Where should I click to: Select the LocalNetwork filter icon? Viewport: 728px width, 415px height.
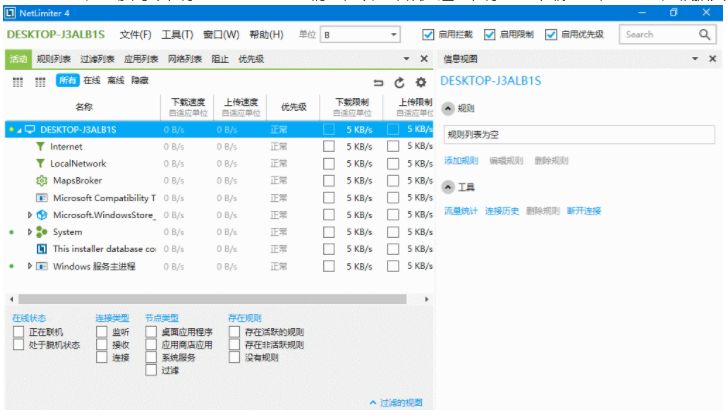point(40,163)
